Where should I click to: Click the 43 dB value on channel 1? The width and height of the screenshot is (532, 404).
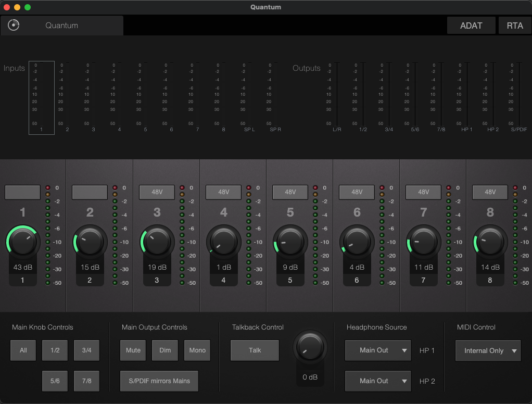pyautogui.click(x=23, y=267)
